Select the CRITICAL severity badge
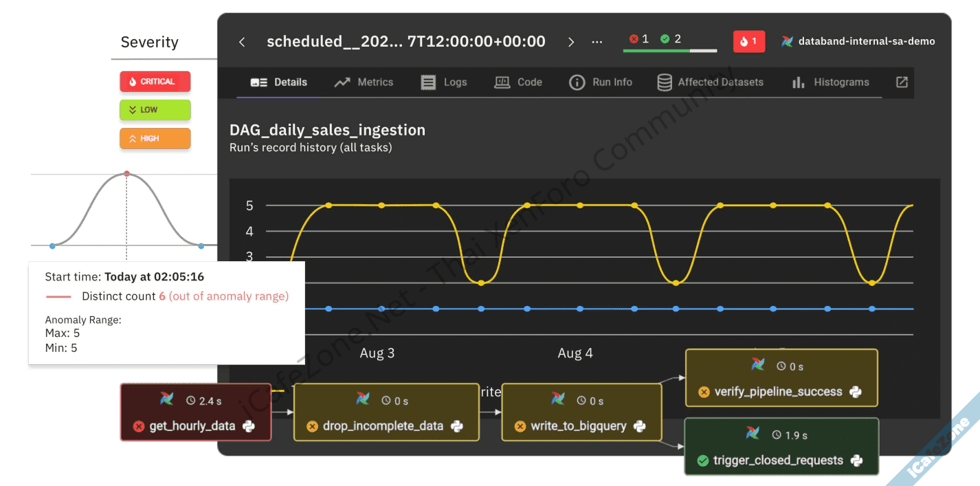Viewport: 980px width, 486px height. pyautogui.click(x=155, y=81)
